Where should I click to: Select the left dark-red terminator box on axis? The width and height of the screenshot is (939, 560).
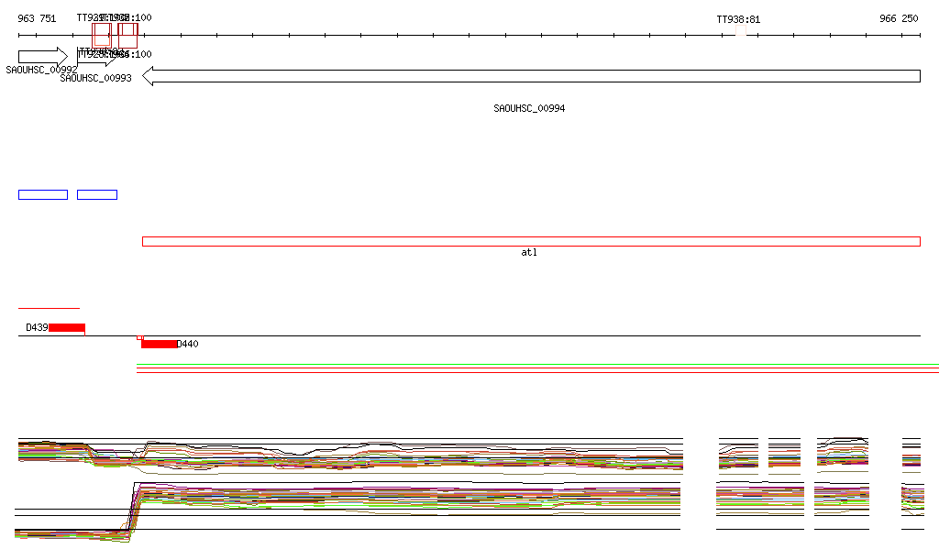[x=102, y=36]
